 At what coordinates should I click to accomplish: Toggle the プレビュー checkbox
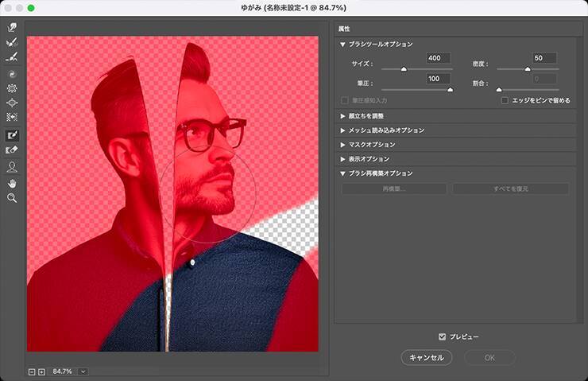[x=443, y=336]
